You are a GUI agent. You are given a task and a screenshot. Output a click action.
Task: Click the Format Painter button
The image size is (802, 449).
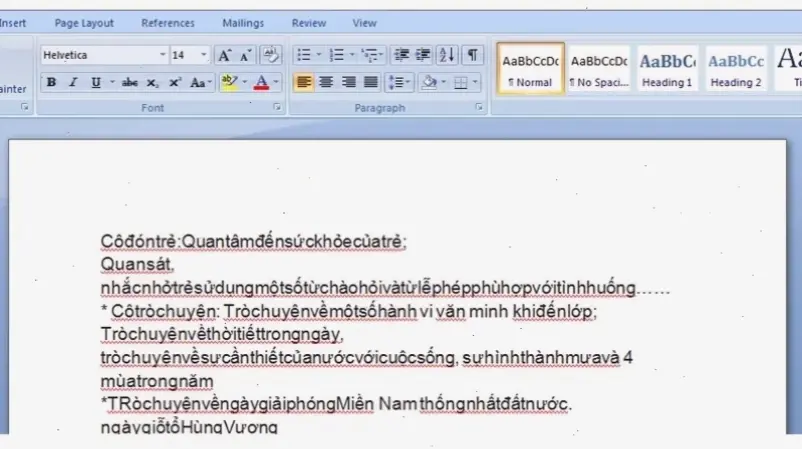click(x=13, y=89)
